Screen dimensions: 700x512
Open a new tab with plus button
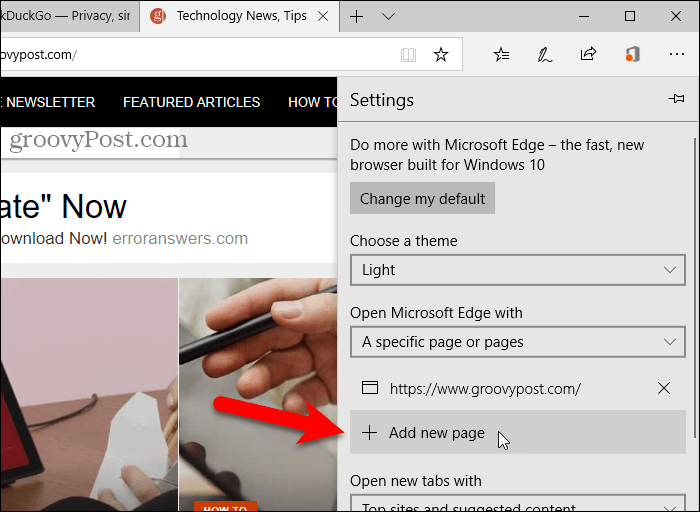pos(356,17)
